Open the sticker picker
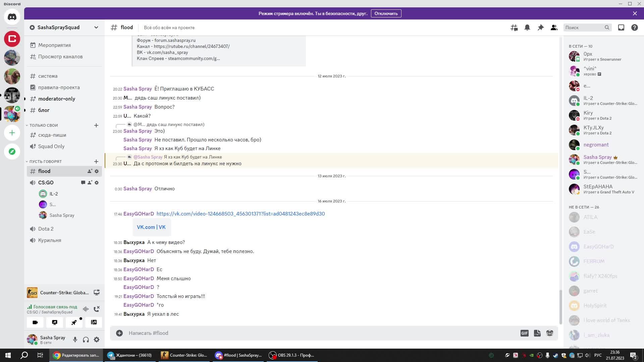 click(537, 333)
